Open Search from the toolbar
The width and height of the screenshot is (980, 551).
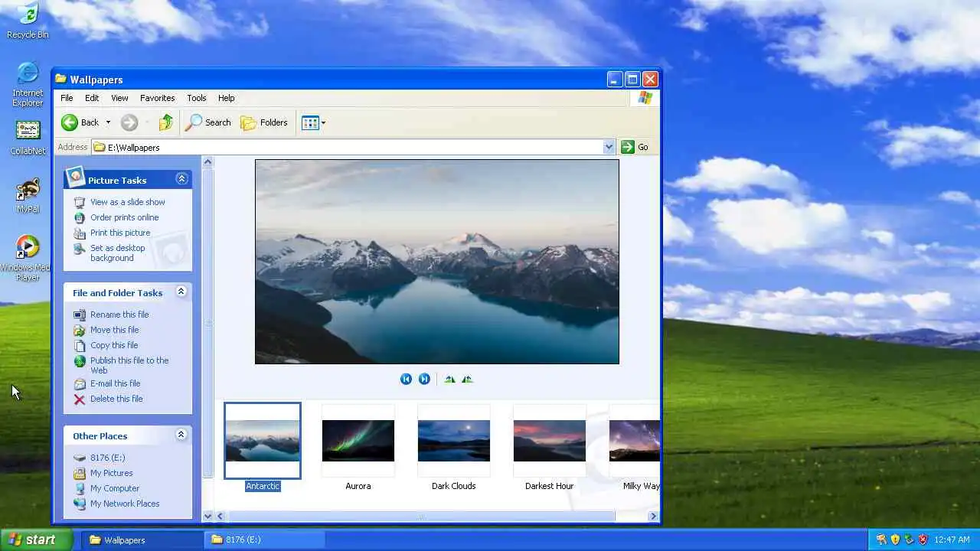pos(208,122)
